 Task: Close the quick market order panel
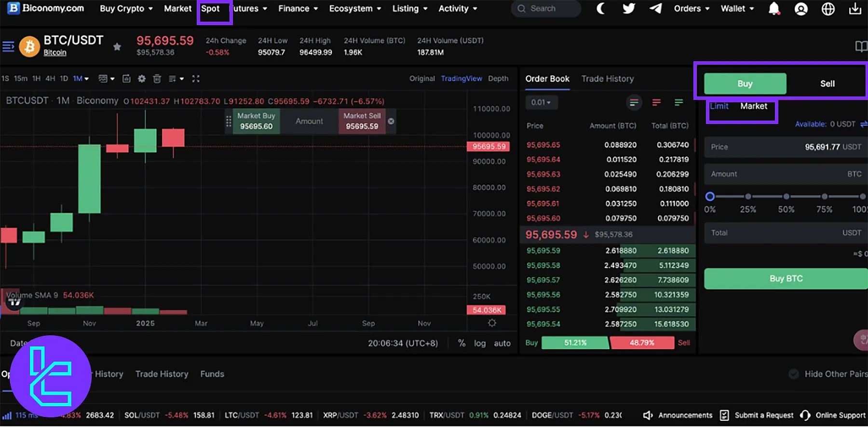point(391,121)
